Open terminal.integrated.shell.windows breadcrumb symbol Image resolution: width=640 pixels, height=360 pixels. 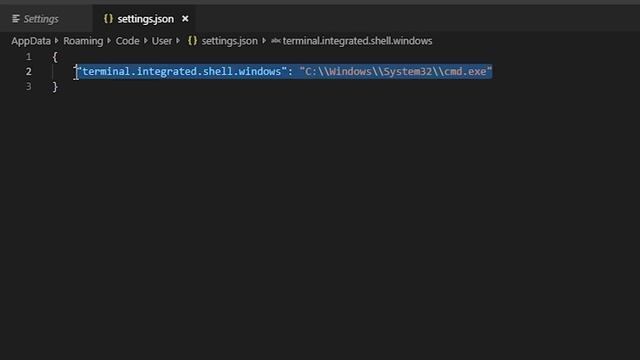pyautogui.click(x=357, y=41)
